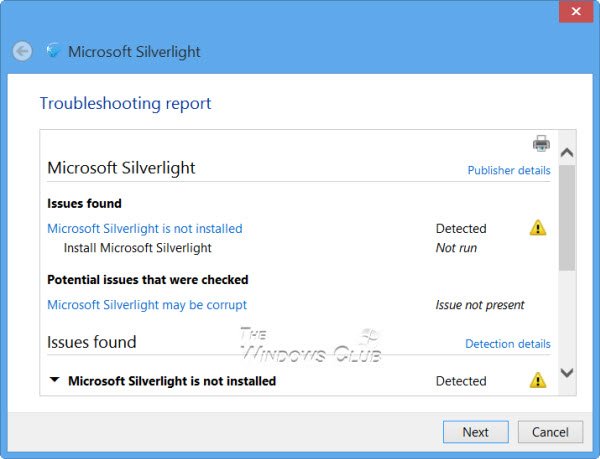600x459 pixels.
Task: Print the troubleshooting report
Action: [x=541, y=143]
